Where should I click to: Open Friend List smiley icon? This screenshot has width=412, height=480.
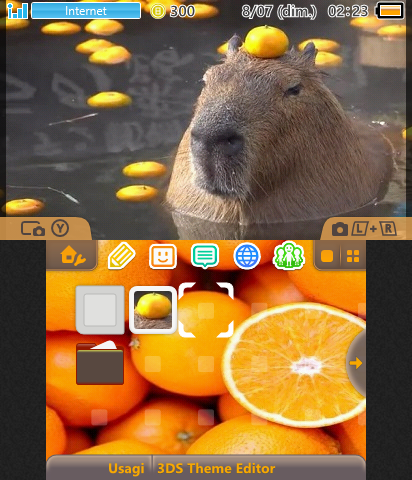[163, 256]
